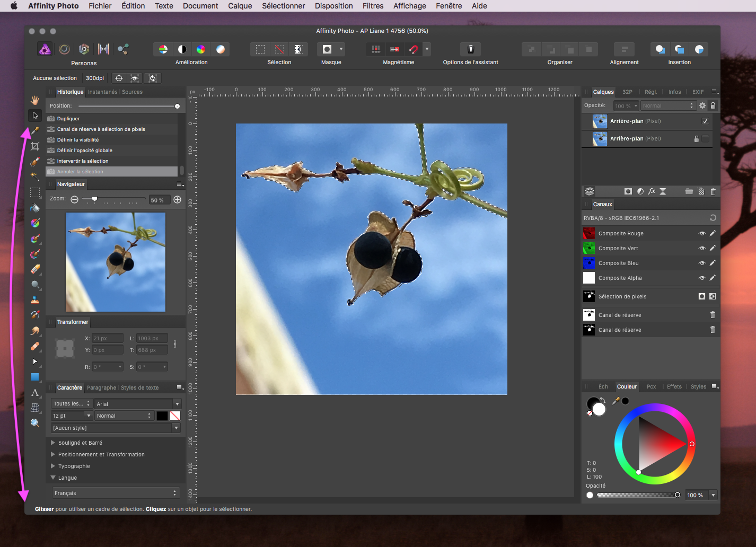Choose the Text tool (A icon)
This screenshot has height=547, width=756.
(35, 393)
